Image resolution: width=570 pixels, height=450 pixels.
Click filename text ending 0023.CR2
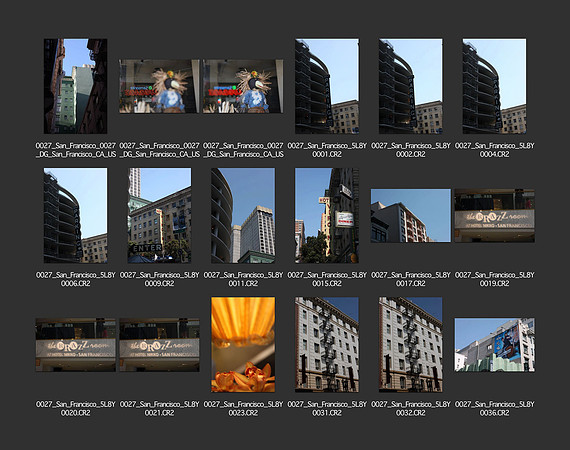pyautogui.click(x=243, y=408)
